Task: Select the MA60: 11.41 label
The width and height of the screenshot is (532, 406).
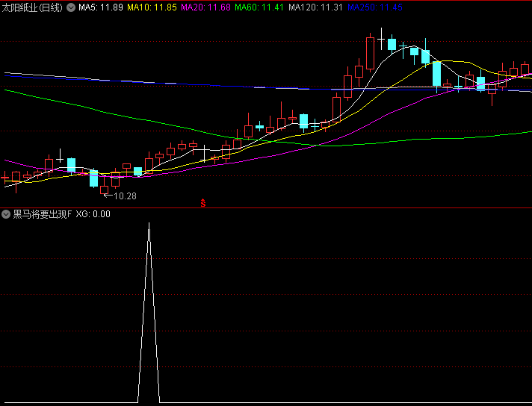Action: (x=259, y=7)
